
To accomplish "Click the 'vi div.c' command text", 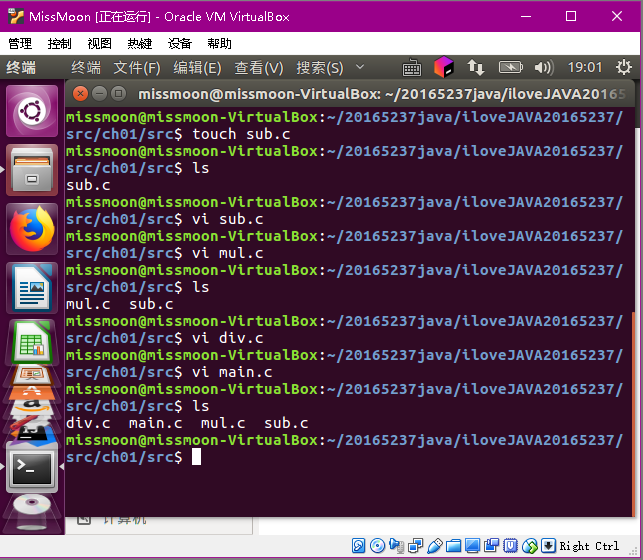I will coord(228,338).
